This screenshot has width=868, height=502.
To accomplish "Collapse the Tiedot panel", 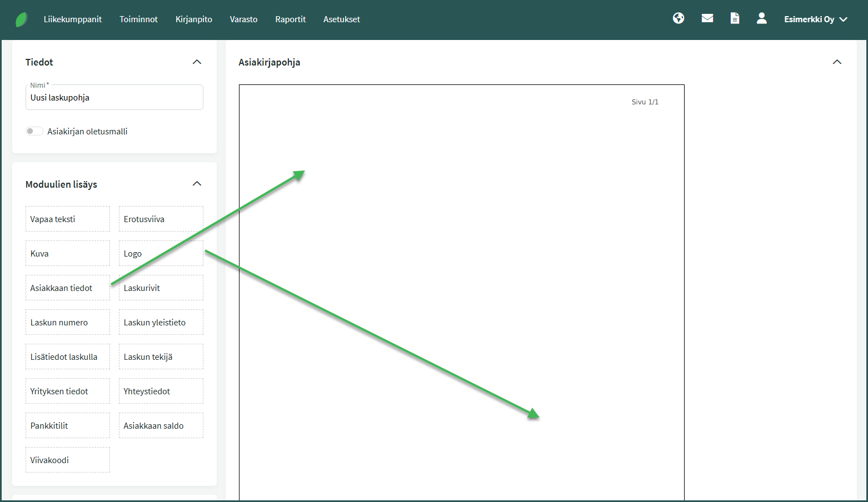I will [197, 62].
